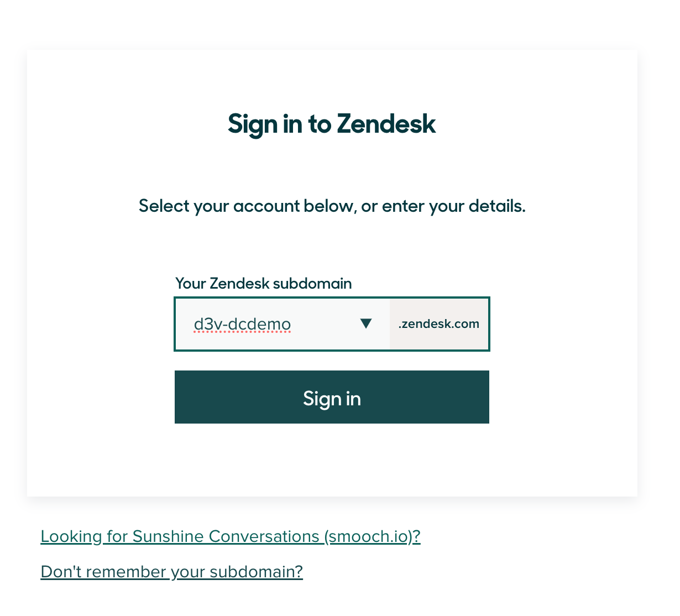Click the word "Zendesk" in the page title
Viewport: 680px width, 616px height.
386,124
